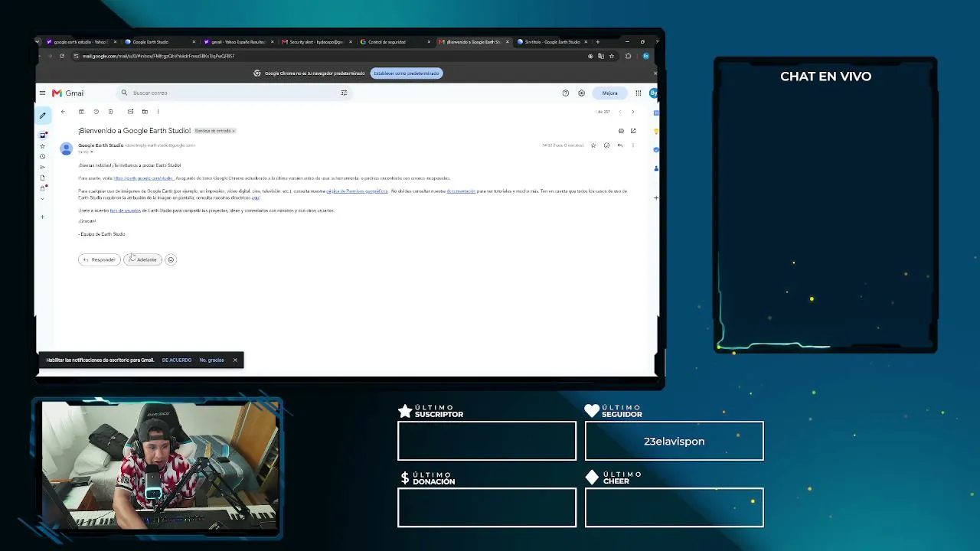
Task: Open Google apps grid
Action: point(638,93)
